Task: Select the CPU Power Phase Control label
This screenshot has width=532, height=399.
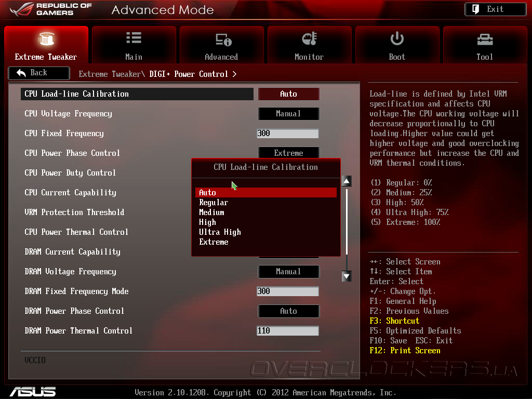Action: [x=72, y=153]
